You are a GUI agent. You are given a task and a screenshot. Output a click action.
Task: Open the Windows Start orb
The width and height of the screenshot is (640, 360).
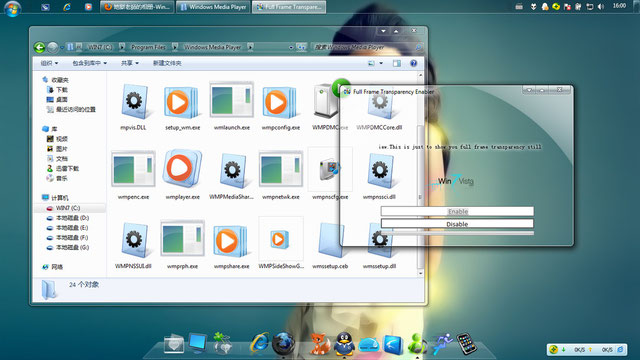pos(12,8)
